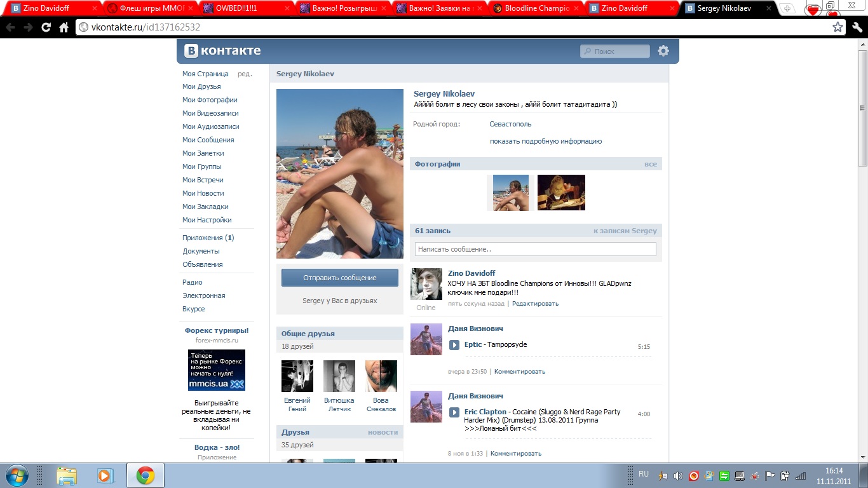The height and width of the screenshot is (488, 868).
Task: Open Радио in the left menu
Action: 193,282
